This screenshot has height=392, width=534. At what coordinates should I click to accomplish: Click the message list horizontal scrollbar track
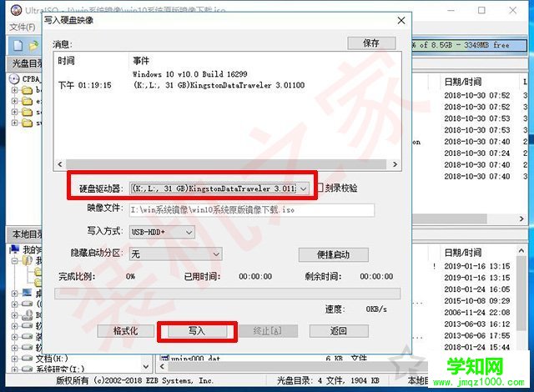(x=226, y=164)
